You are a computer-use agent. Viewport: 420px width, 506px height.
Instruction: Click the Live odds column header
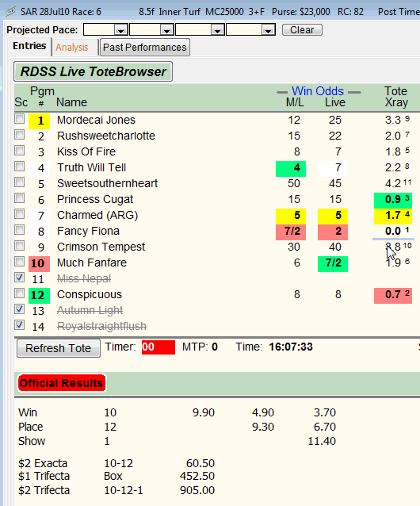point(335,102)
